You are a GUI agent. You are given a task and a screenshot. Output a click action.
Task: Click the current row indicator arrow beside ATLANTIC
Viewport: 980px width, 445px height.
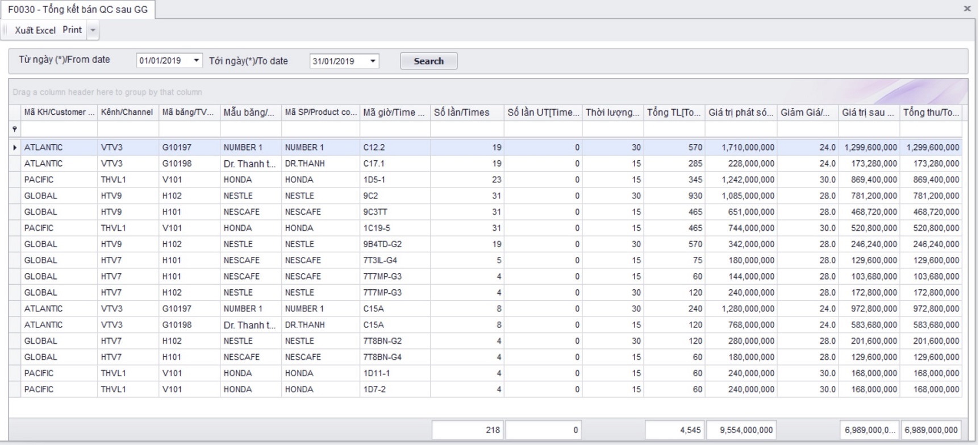pyautogui.click(x=15, y=147)
